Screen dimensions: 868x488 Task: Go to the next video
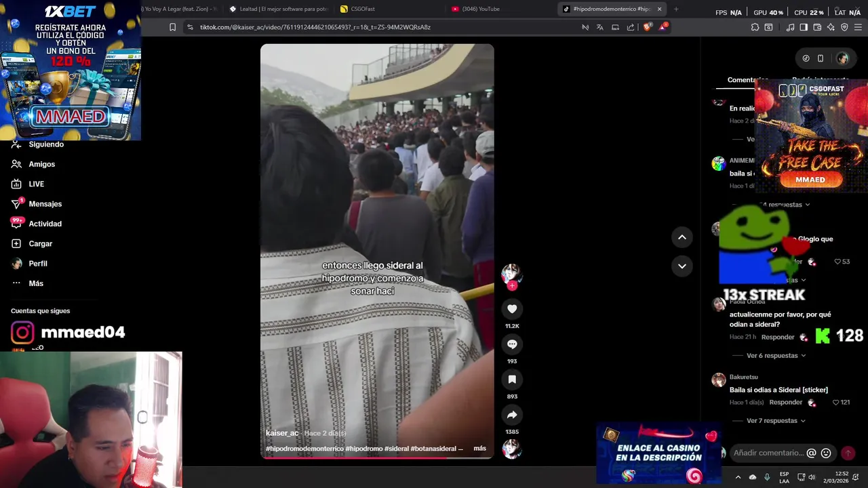click(x=682, y=266)
